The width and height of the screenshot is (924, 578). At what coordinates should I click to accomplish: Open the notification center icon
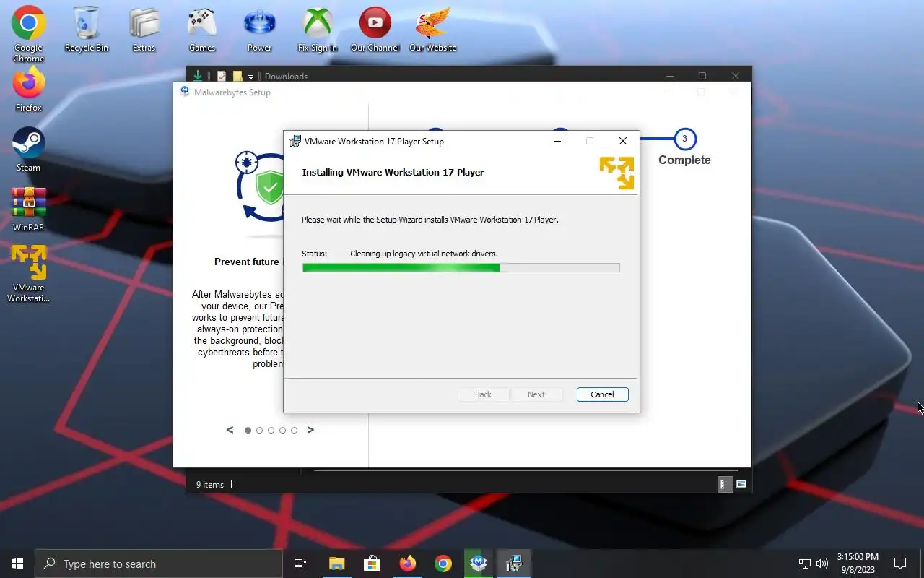[x=900, y=564]
